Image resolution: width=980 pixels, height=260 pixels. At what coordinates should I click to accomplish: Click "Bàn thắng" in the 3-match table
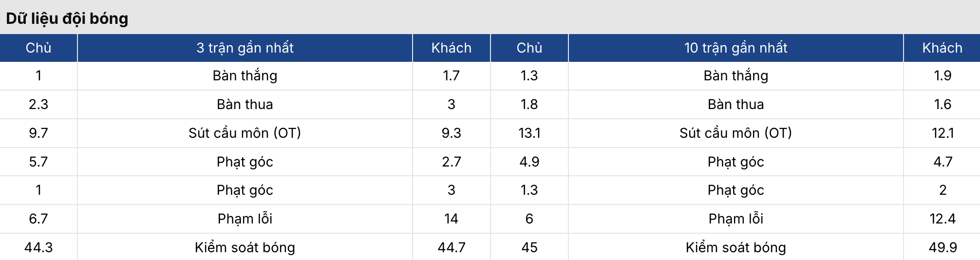tap(245, 75)
